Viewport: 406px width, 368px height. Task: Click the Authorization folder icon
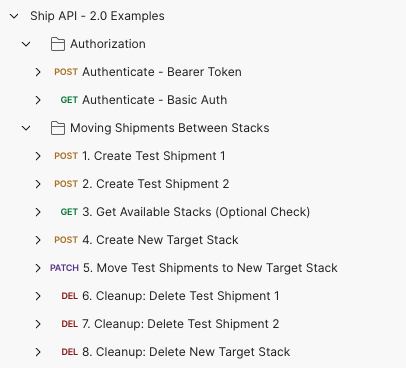[x=58, y=44]
